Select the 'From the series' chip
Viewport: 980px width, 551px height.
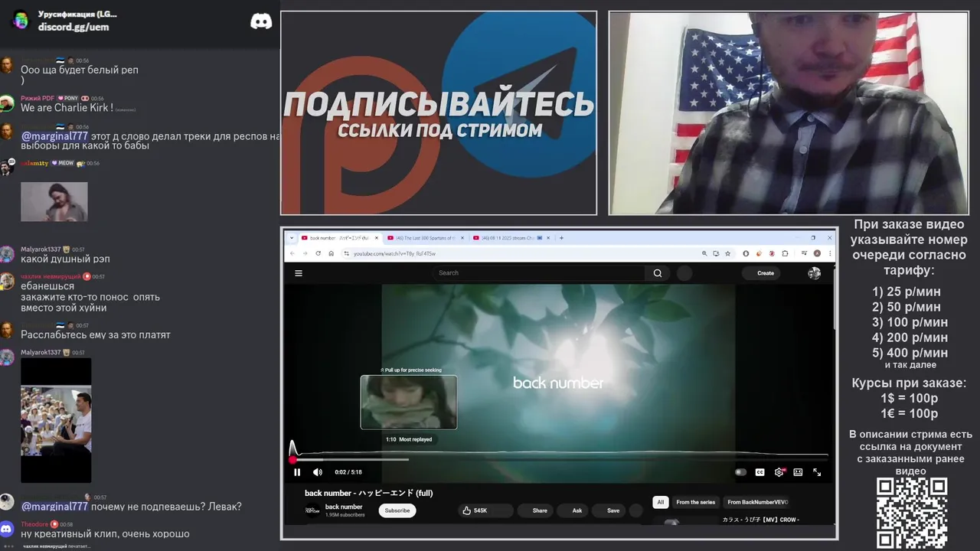pos(695,502)
